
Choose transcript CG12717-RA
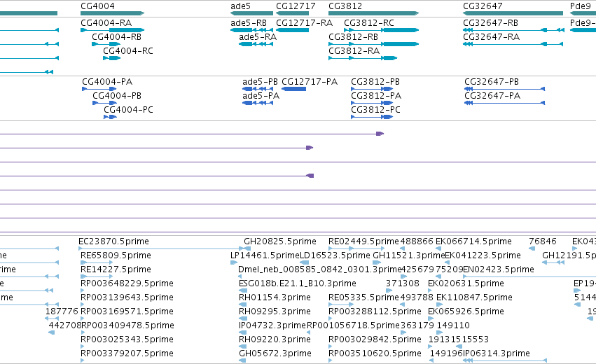click(x=304, y=23)
